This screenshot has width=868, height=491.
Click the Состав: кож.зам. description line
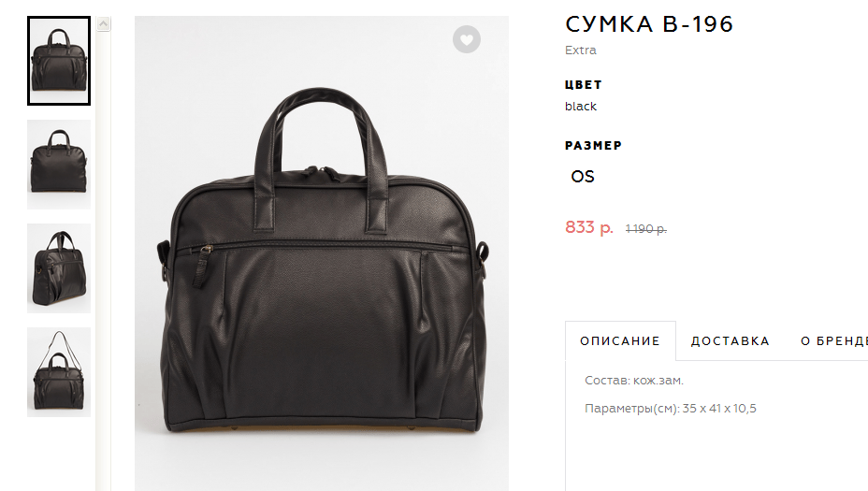[634, 381]
